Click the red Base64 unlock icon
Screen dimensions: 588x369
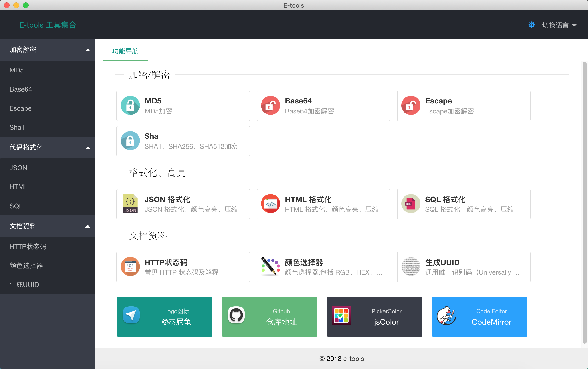(270, 106)
